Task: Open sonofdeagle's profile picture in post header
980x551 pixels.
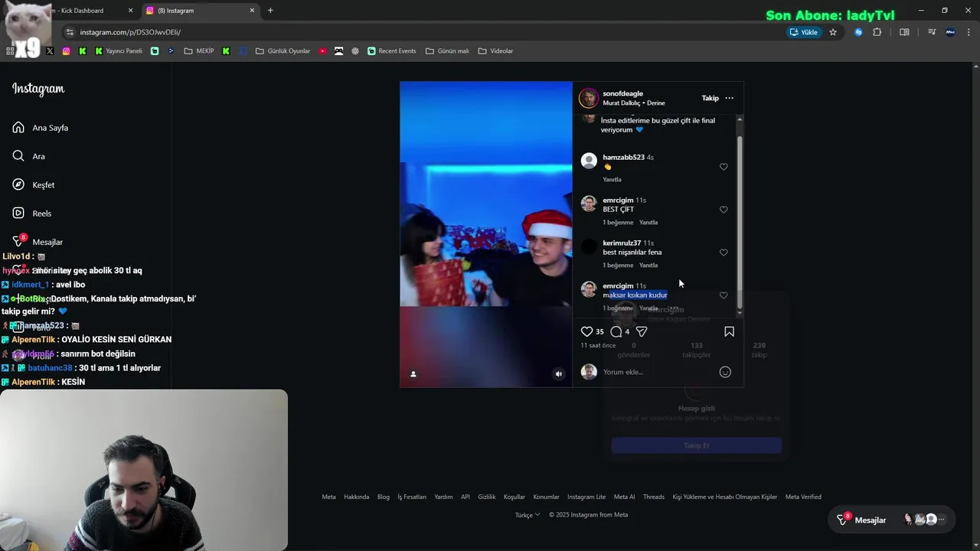Action: pyautogui.click(x=589, y=98)
